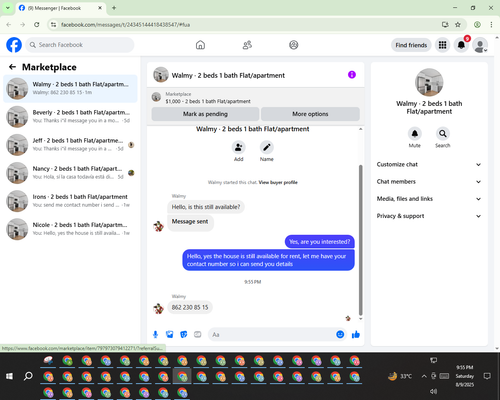Click Mark as pending button
Viewport: 500px width, 400px height.
pos(205,114)
